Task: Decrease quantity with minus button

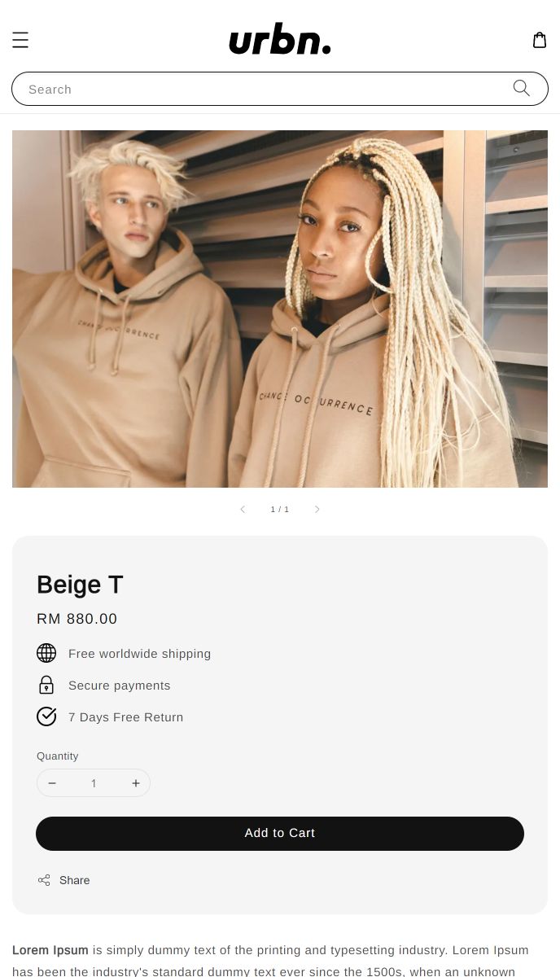Action: click(52, 783)
